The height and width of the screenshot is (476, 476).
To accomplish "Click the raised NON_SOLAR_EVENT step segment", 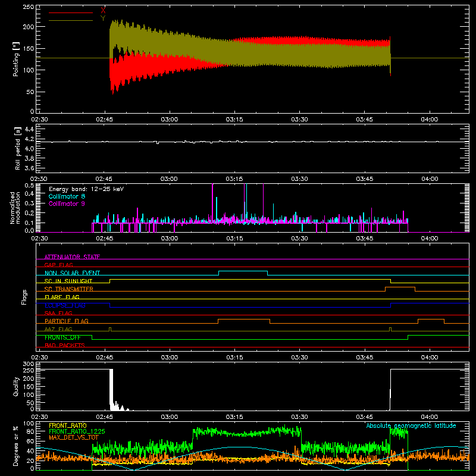I will tap(243, 271).
